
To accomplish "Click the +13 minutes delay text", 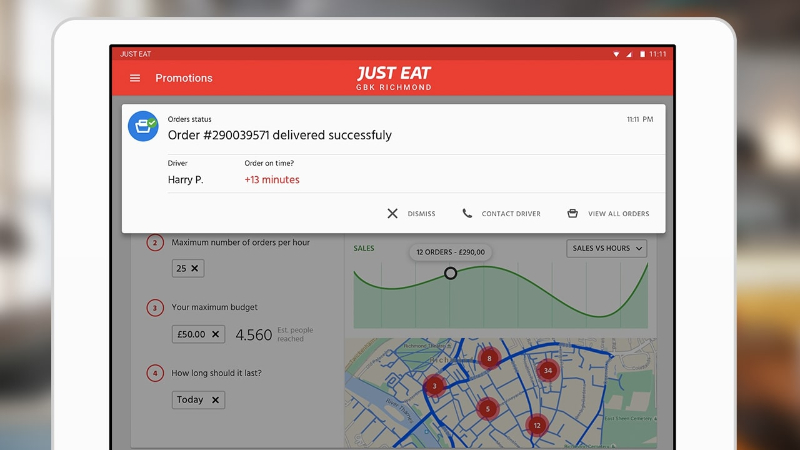I will [272, 180].
